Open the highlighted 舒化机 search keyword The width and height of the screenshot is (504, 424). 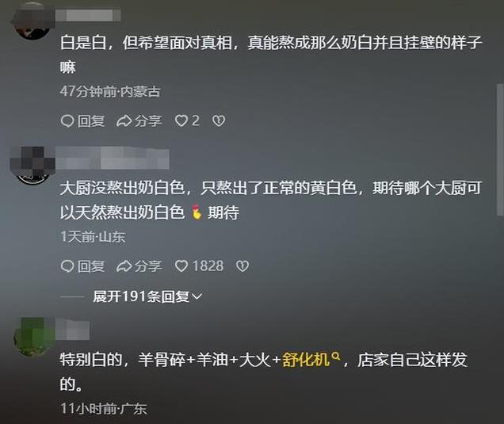pos(306,359)
